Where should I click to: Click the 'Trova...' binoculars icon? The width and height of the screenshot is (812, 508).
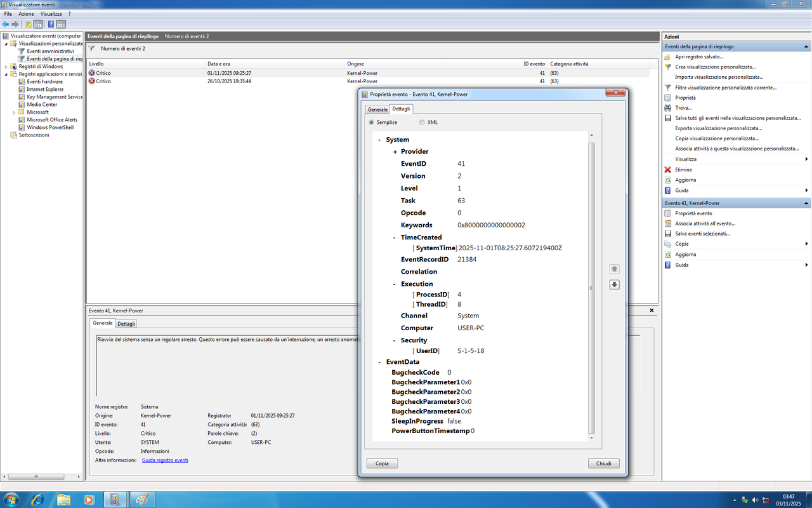(x=667, y=108)
